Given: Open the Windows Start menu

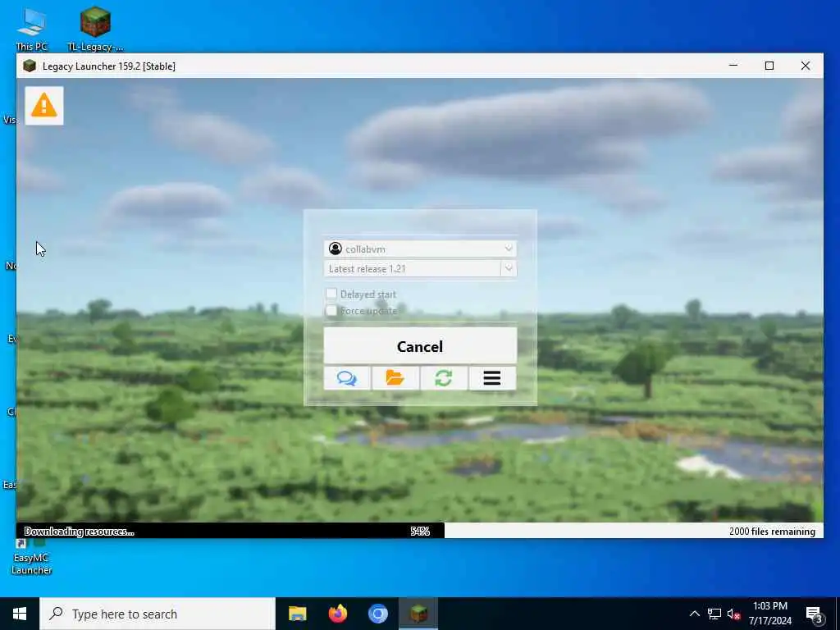Looking at the screenshot, I should pyautogui.click(x=20, y=614).
